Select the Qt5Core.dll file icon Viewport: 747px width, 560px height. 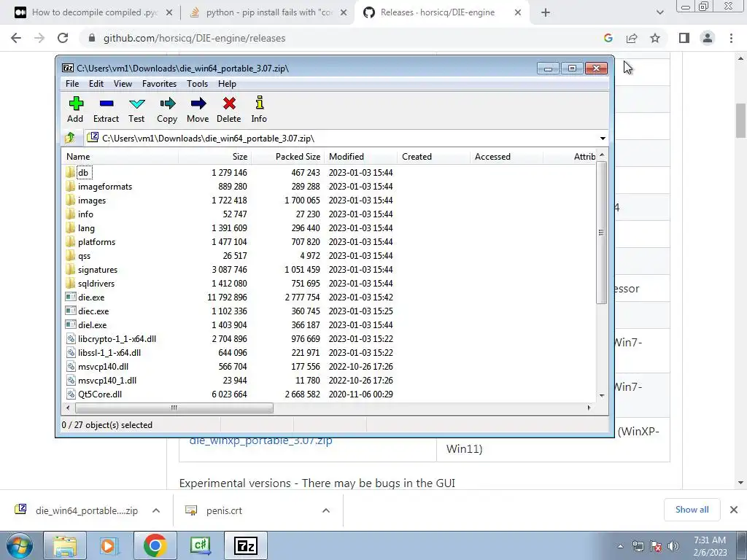point(71,394)
